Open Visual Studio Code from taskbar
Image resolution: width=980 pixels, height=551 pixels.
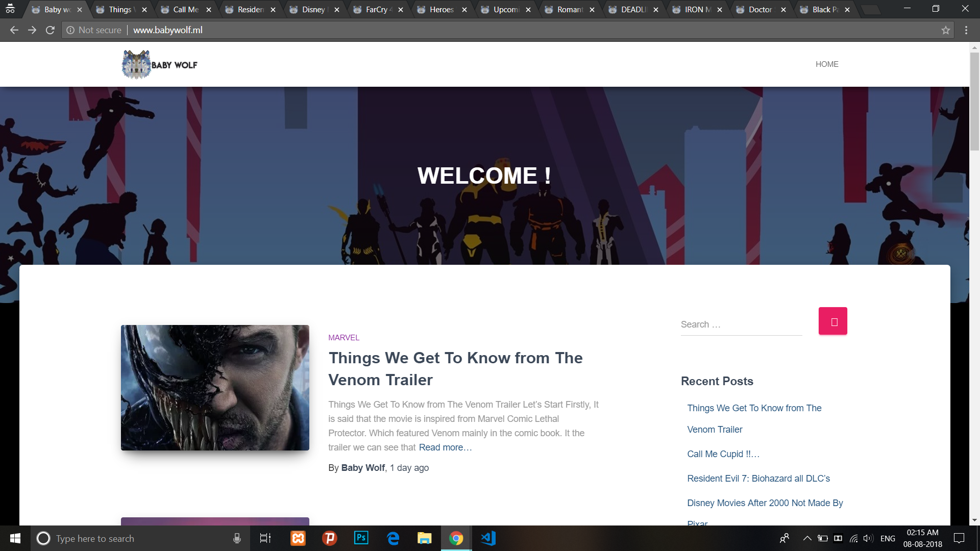point(488,538)
